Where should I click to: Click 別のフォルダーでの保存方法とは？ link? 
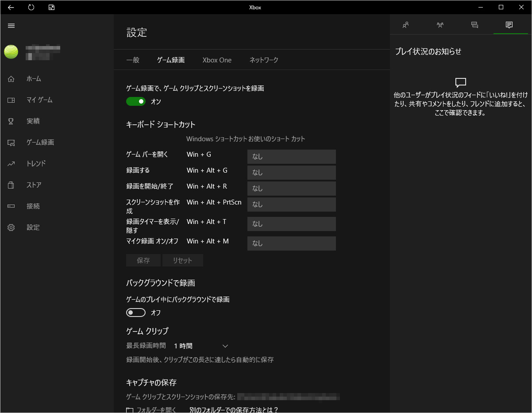(234, 410)
